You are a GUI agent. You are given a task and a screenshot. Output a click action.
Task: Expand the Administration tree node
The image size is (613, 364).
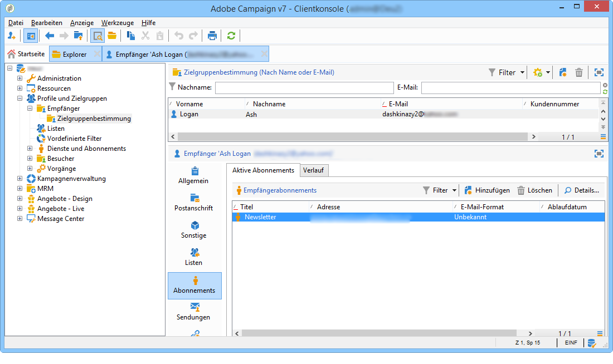pos(20,78)
